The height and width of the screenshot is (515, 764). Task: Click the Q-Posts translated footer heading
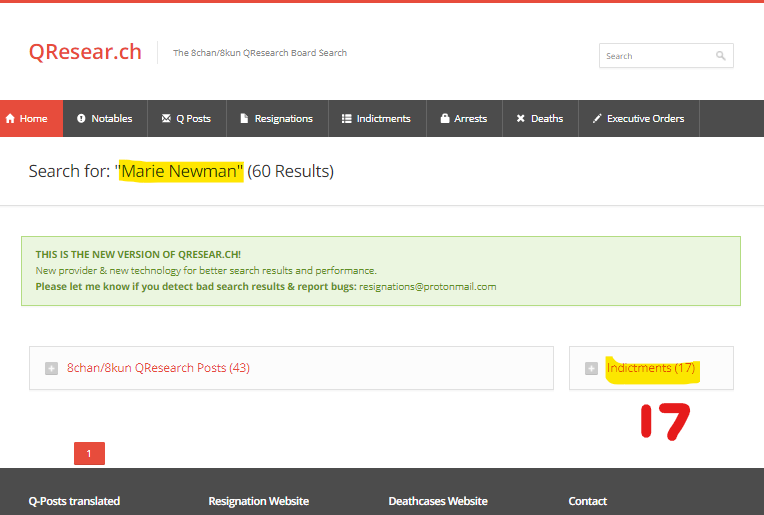coord(74,501)
